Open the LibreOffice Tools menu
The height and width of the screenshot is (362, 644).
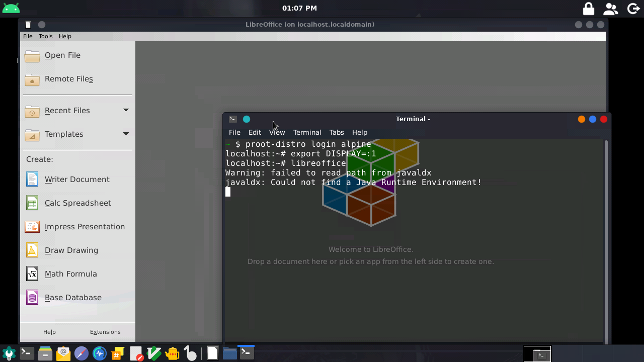pyautogui.click(x=45, y=36)
